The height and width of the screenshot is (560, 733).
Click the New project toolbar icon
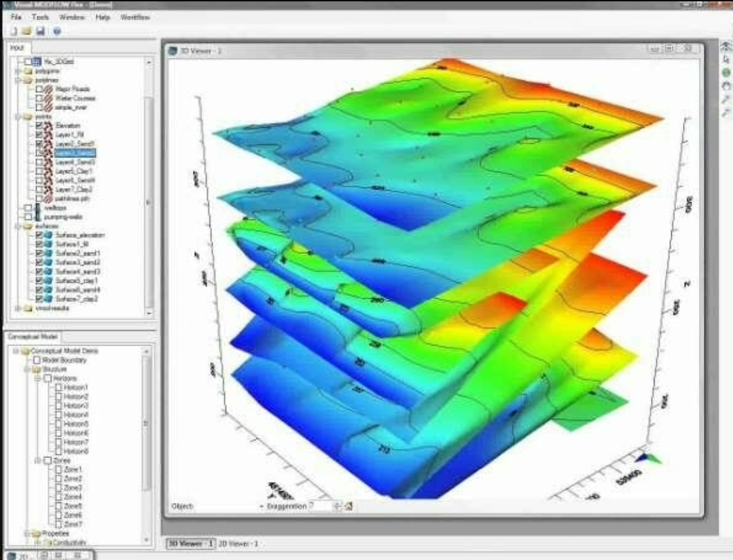14,31
